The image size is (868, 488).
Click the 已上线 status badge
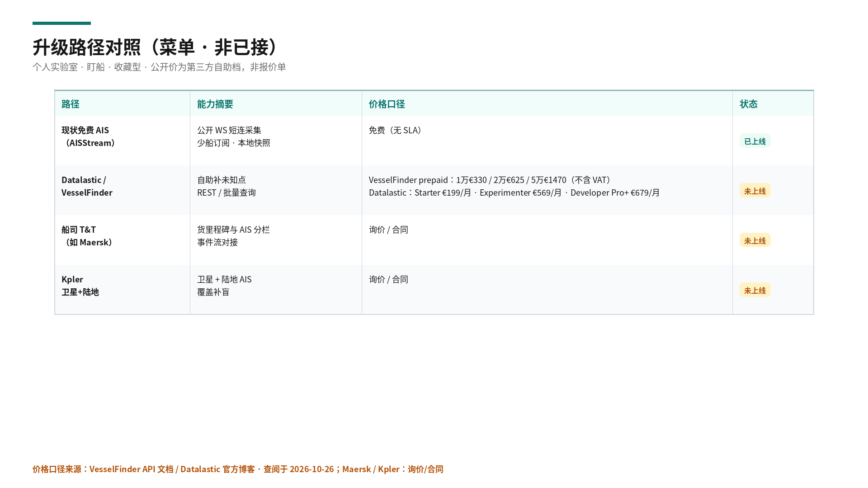pos(755,141)
